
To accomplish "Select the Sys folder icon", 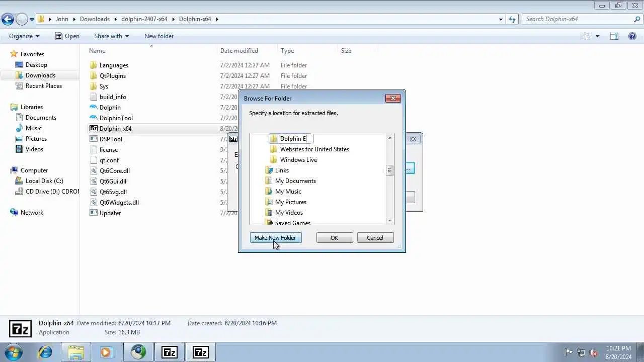I will click(94, 86).
